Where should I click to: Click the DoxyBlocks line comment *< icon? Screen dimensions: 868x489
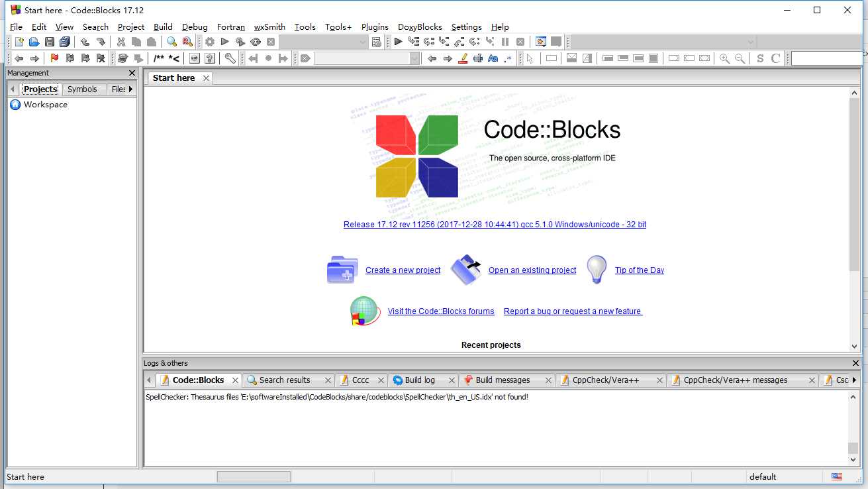point(174,58)
